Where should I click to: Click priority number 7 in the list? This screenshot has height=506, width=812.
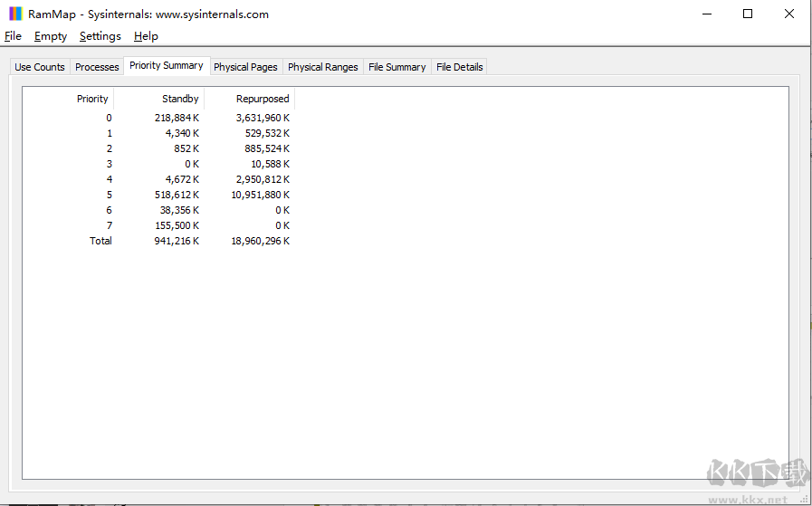(x=110, y=225)
